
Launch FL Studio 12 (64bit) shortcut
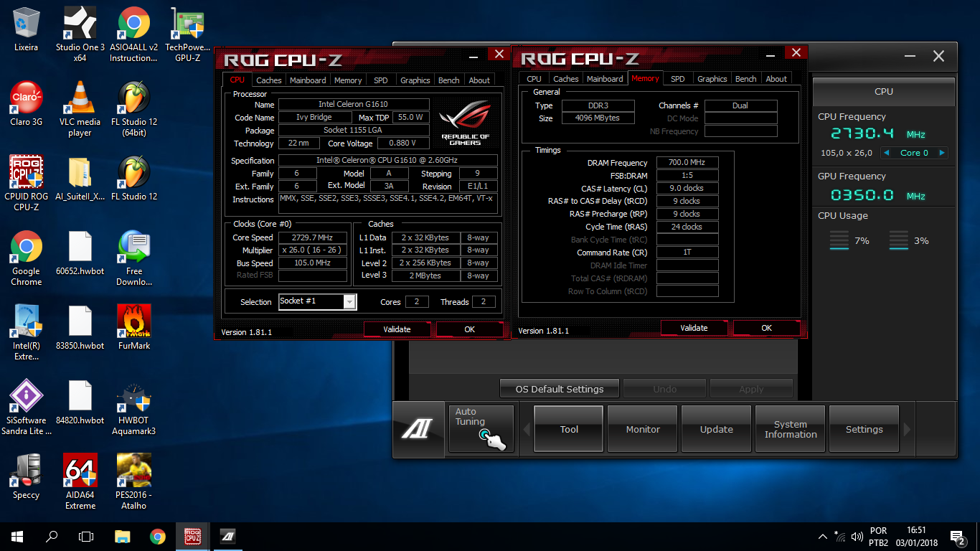(134, 108)
